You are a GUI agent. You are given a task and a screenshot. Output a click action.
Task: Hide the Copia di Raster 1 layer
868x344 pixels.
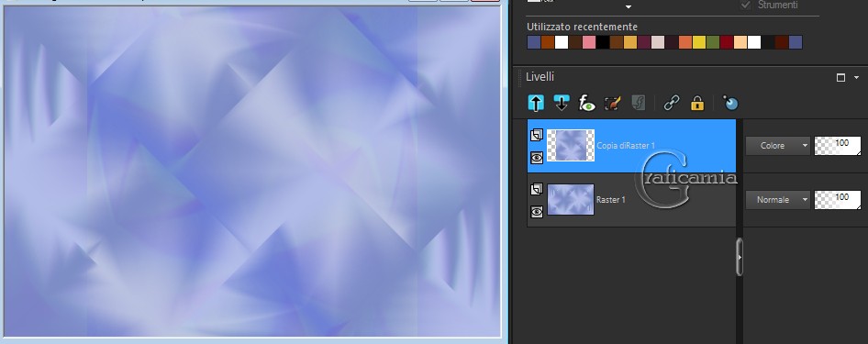[x=537, y=158]
